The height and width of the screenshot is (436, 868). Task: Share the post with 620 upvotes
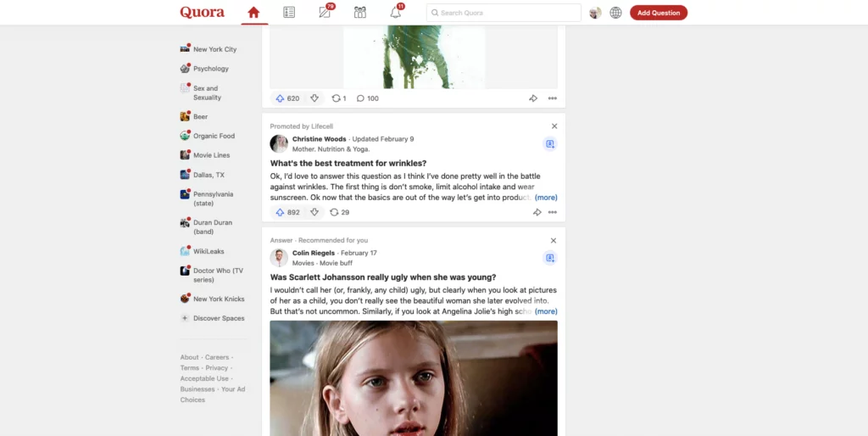533,98
